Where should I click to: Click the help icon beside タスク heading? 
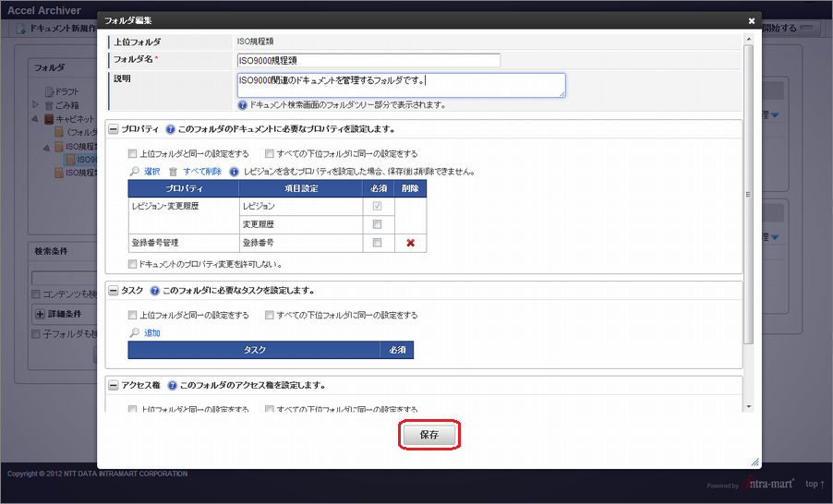[154, 291]
